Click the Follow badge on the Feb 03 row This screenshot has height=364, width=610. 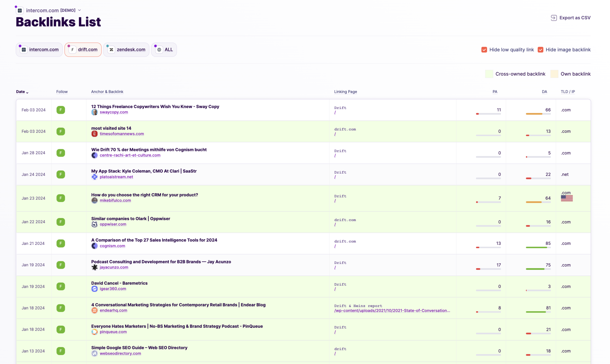(60, 110)
